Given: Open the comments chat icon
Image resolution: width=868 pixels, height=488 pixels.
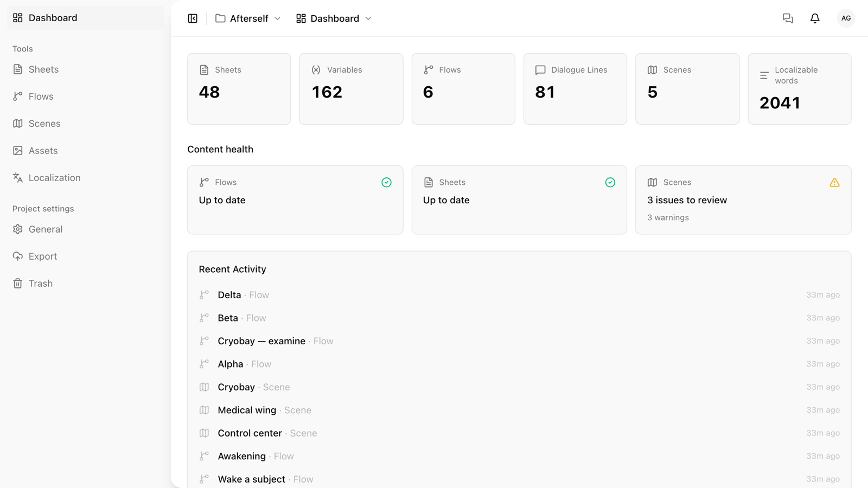Looking at the screenshot, I should (788, 18).
